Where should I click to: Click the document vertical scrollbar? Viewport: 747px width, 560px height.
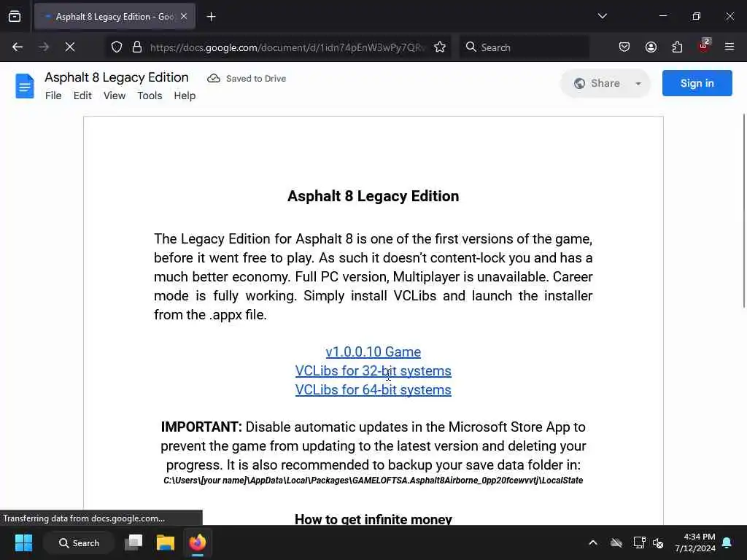744,211
